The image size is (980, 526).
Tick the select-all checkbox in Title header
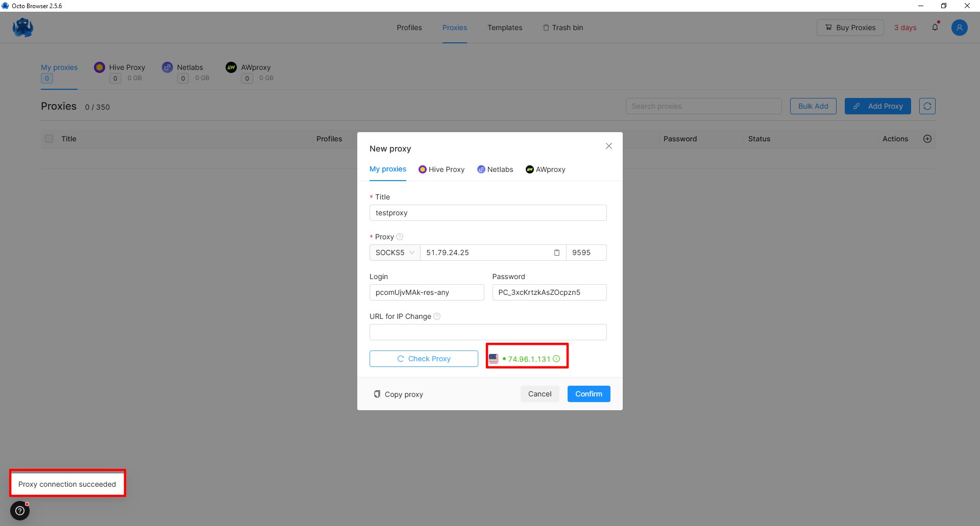pyautogui.click(x=49, y=139)
